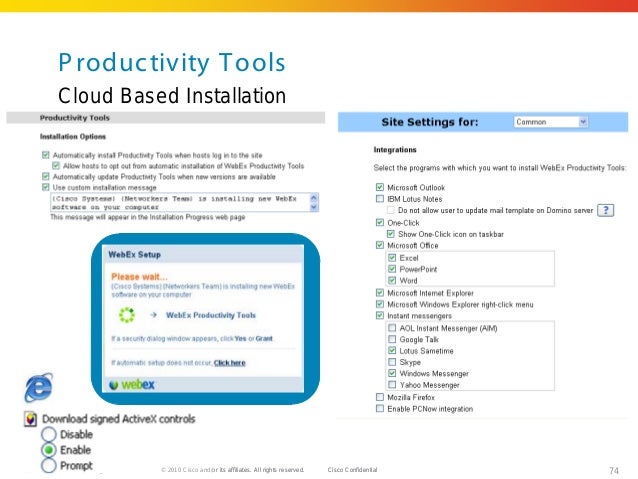Click the Integrations heading
The height and width of the screenshot is (479, 638).
(395, 149)
